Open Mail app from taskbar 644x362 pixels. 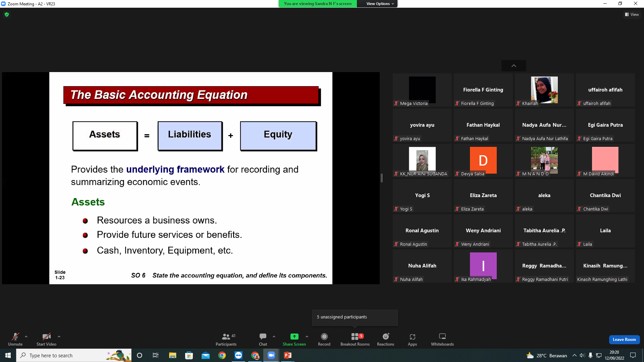pos(206,355)
